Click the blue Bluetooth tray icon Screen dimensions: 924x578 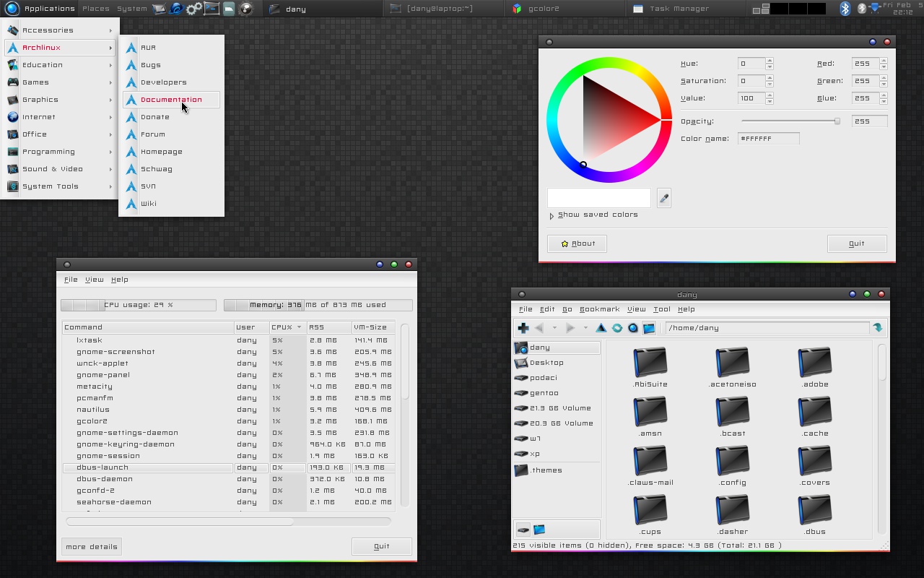point(845,9)
